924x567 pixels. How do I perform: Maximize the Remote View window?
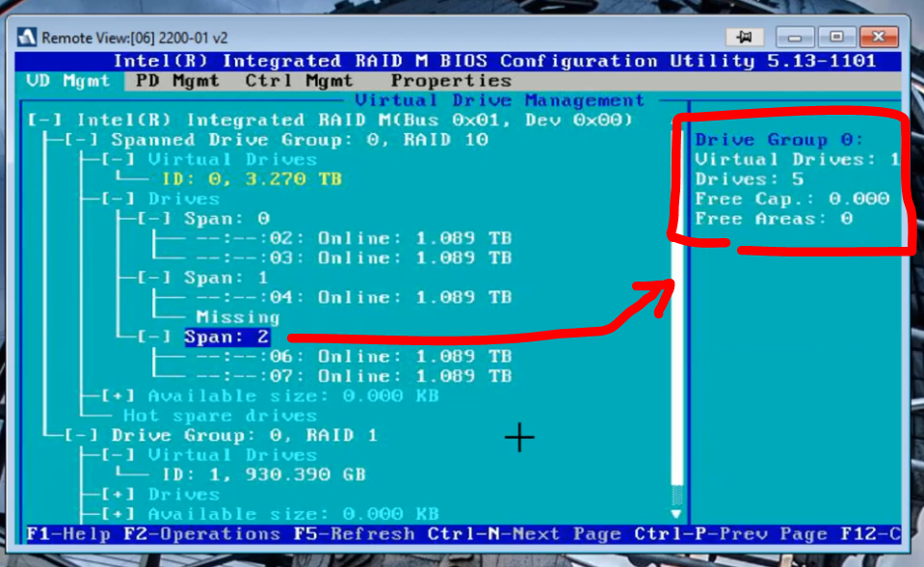click(836, 38)
